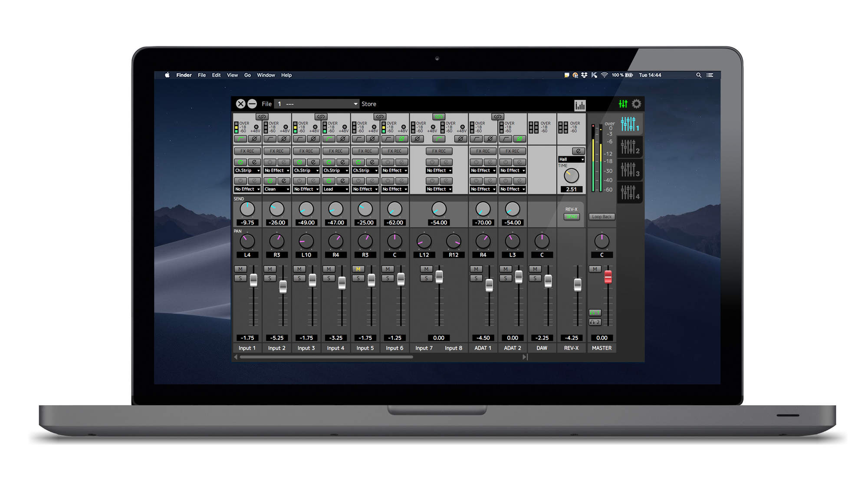Toggle high-pass filter on Input 3

(299, 139)
